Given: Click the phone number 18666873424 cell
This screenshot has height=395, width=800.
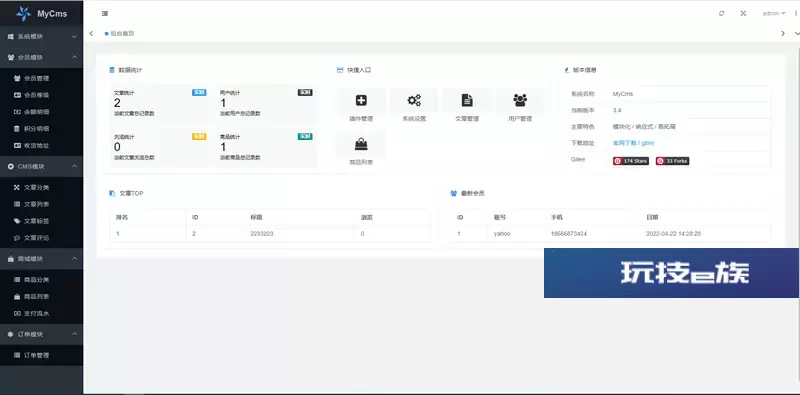Looking at the screenshot, I should tap(568, 234).
